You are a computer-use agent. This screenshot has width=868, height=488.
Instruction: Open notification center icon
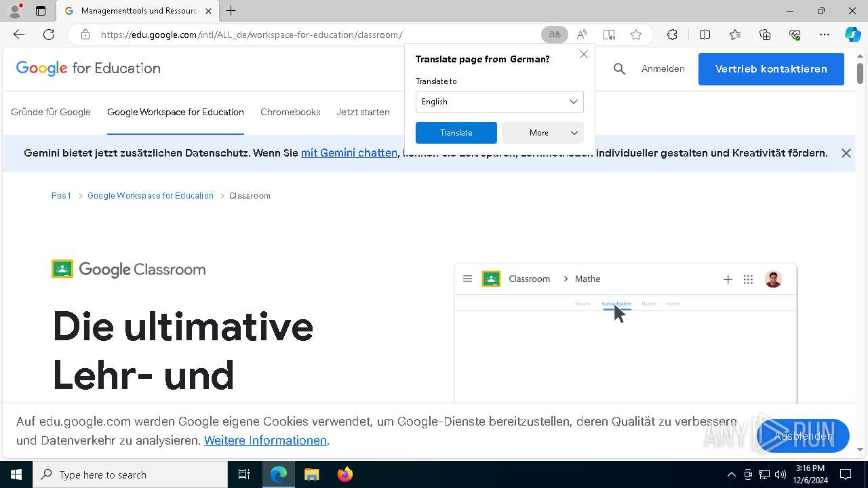point(846,474)
